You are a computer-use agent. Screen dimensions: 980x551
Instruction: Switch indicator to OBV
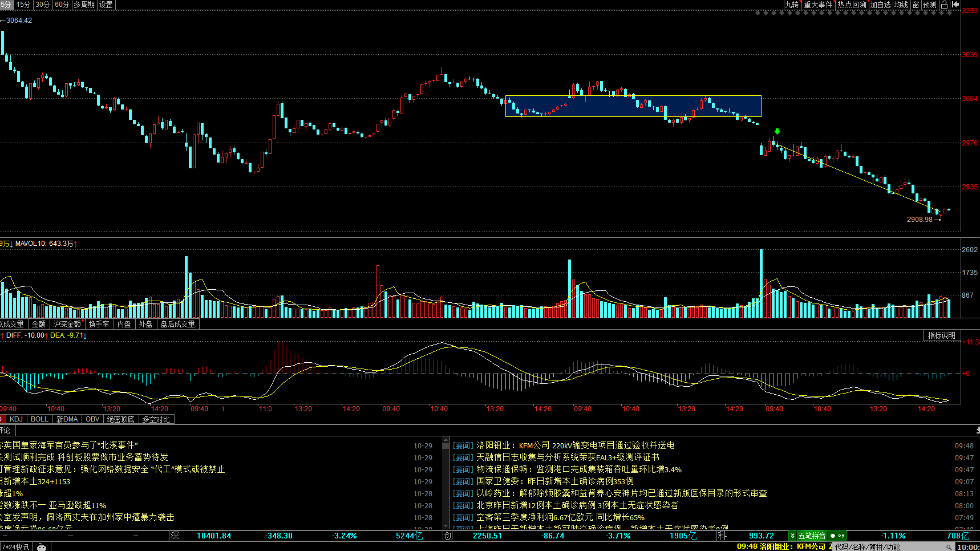point(92,419)
